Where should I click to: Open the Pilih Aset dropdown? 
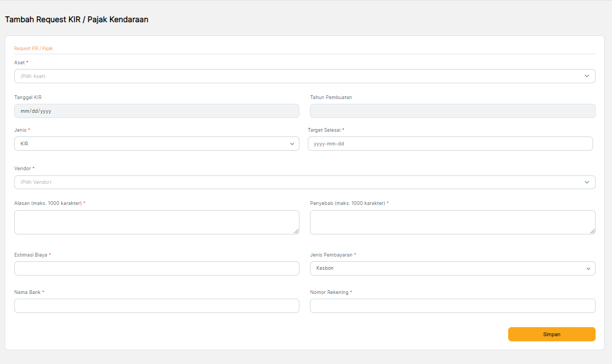295,76
